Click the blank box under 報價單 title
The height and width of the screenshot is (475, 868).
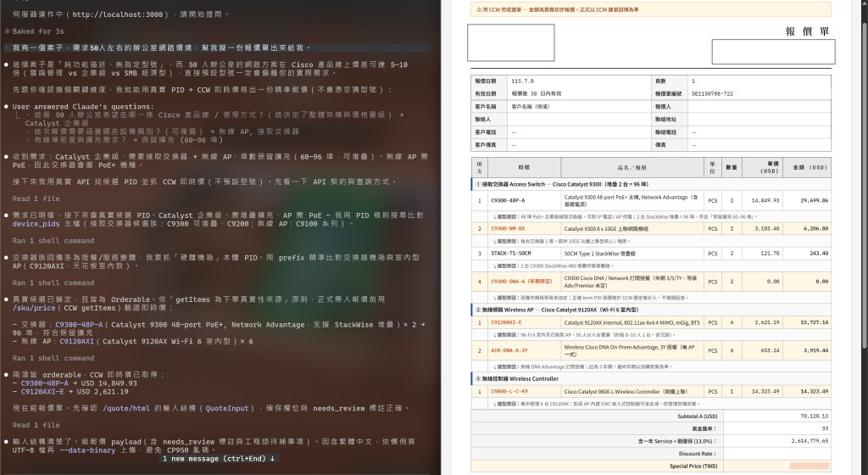773,52
